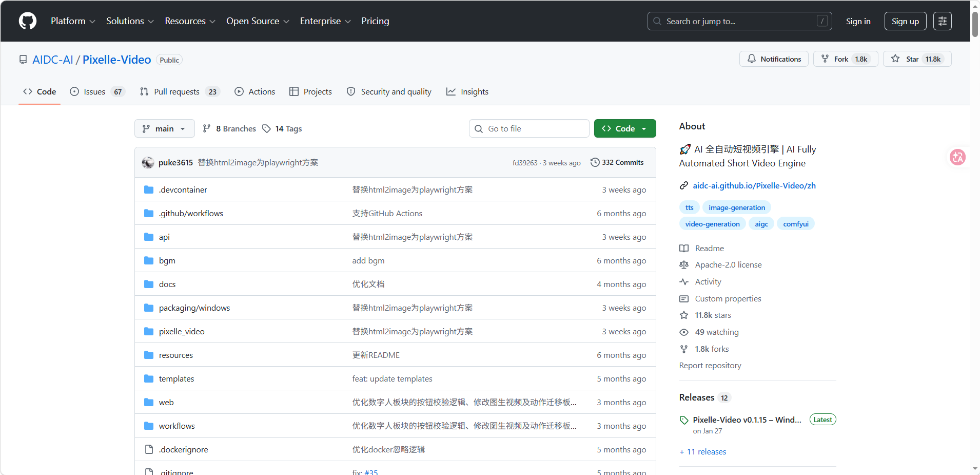Open the web folder
This screenshot has height=475, width=980.
[x=166, y=402]
